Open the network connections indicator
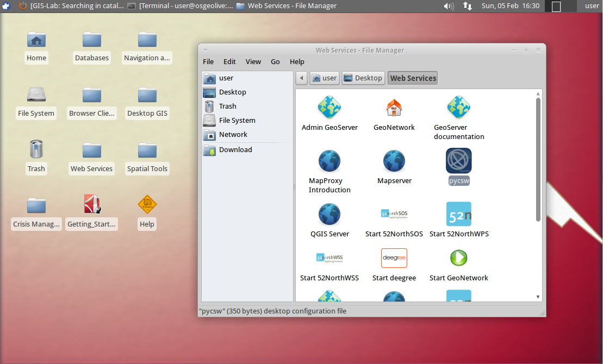The width and height of the screenshot is (603, 364). click(468, 6)
